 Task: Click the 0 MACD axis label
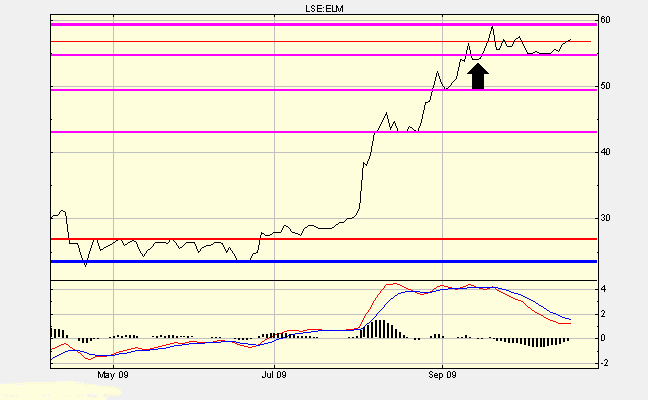coord(603,338)
